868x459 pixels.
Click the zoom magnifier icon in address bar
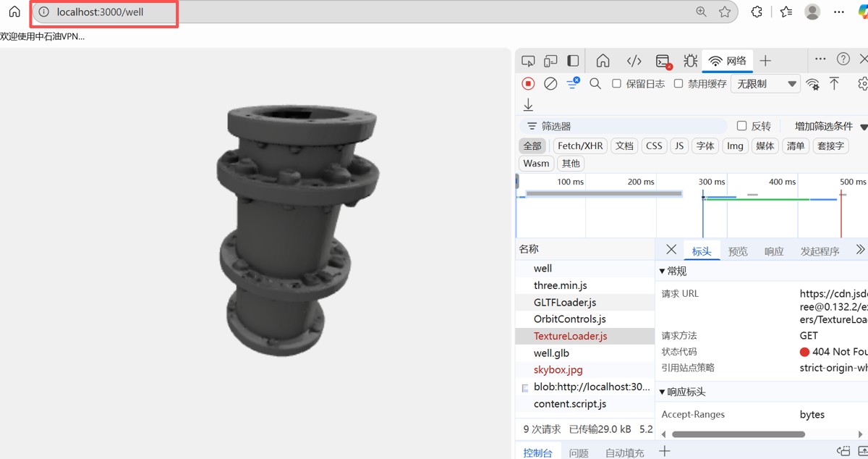tap(701, 12)
